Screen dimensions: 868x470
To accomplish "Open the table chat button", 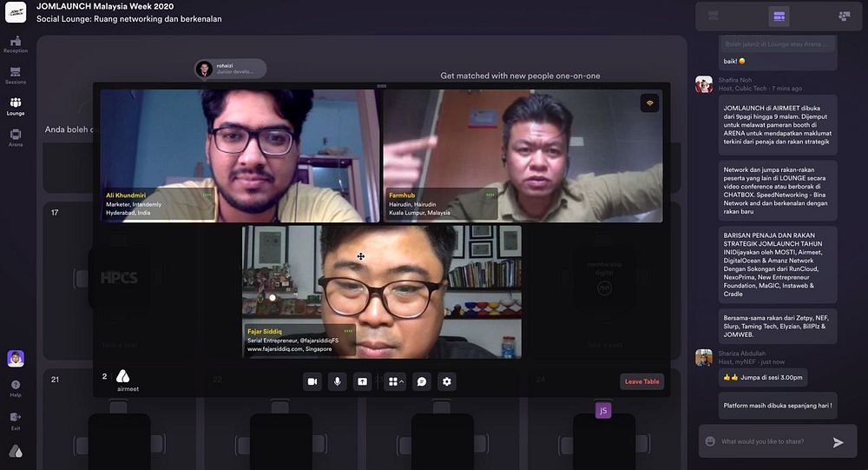I will (x=421, y=381).
